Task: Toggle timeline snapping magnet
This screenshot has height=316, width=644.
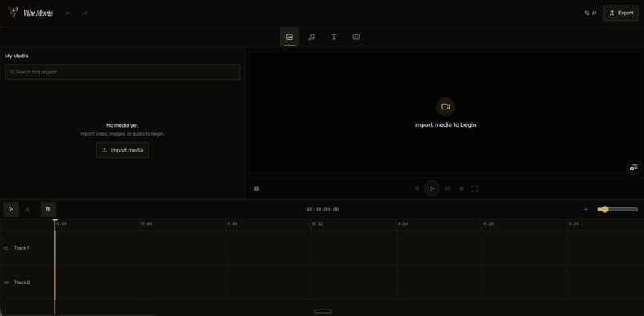Action: [49, 209]
